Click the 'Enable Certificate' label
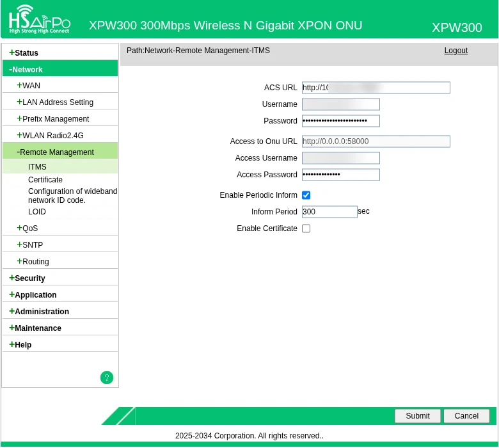 point(267,228)
